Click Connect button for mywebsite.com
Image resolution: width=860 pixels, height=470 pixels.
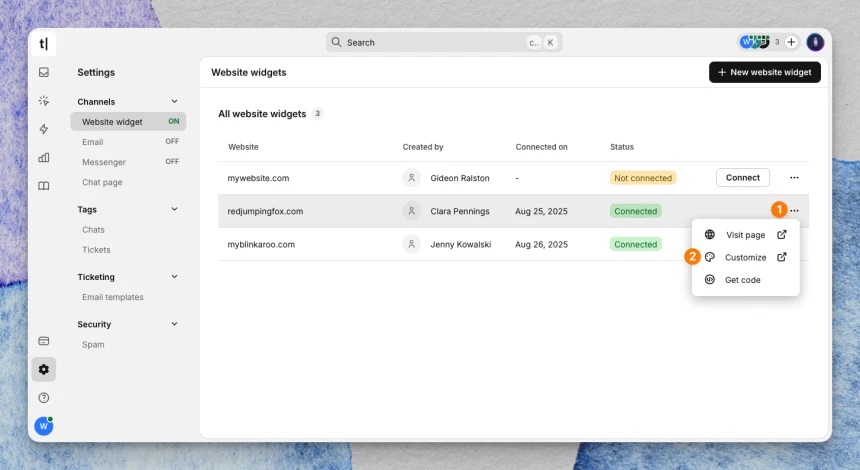(743, 178)
